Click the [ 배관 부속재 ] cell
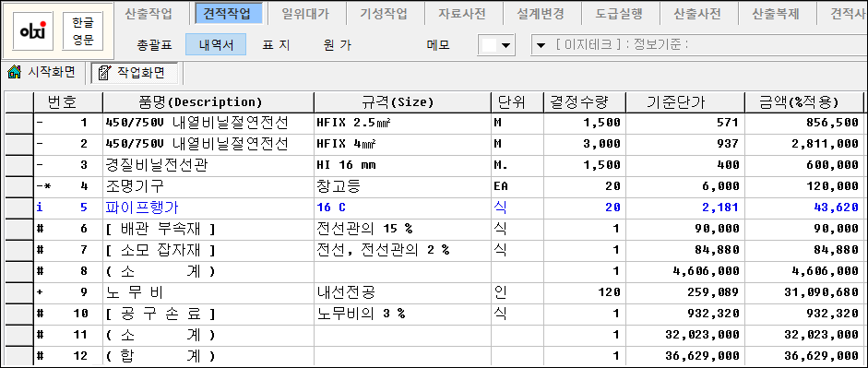Image resolution: width=868 pixels, height=368 pixels. (x=208, y=229)
